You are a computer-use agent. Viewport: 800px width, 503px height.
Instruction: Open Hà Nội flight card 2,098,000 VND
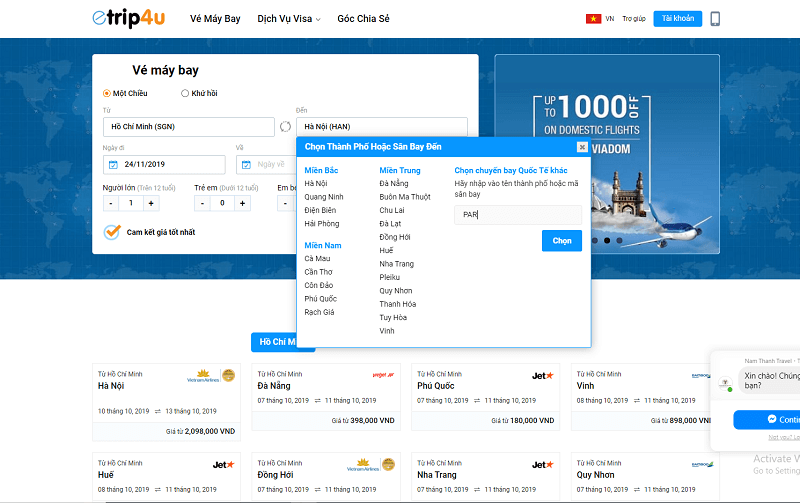pyautogui.click(x=166, y=402)
